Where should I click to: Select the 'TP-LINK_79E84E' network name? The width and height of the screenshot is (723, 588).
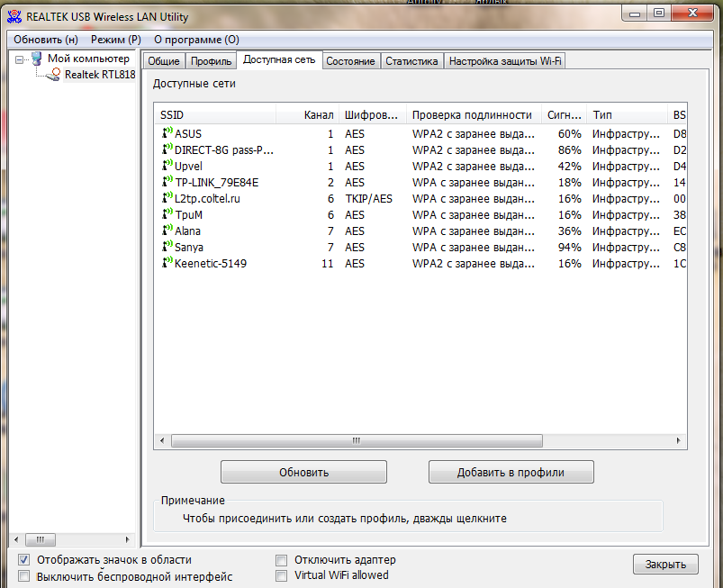click(x=217, y=182)
